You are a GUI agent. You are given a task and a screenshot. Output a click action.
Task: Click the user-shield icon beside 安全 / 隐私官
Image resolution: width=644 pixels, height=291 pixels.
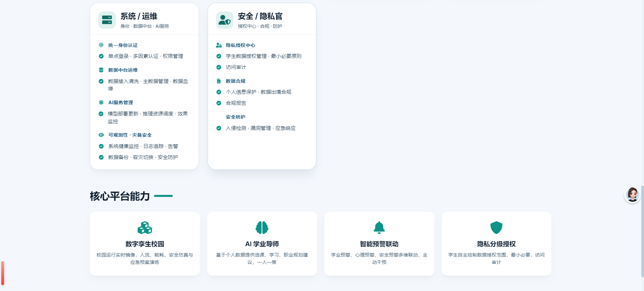pyautogui.click(x=225, y=20)
